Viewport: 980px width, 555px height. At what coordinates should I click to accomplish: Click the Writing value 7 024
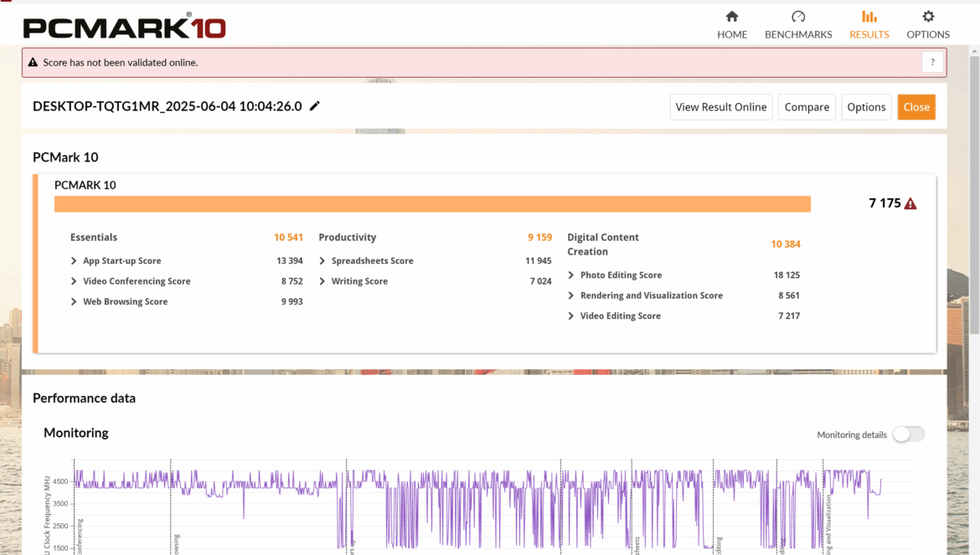[x=540, y=281]
